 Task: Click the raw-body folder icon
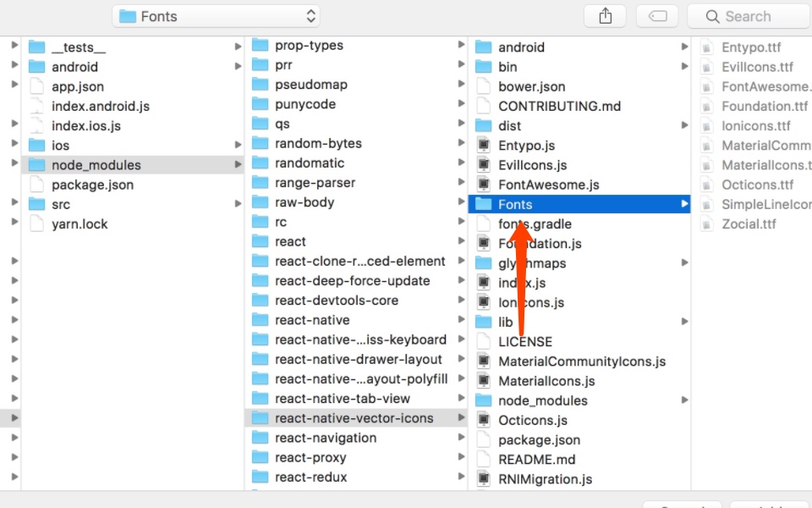point(260,202)
